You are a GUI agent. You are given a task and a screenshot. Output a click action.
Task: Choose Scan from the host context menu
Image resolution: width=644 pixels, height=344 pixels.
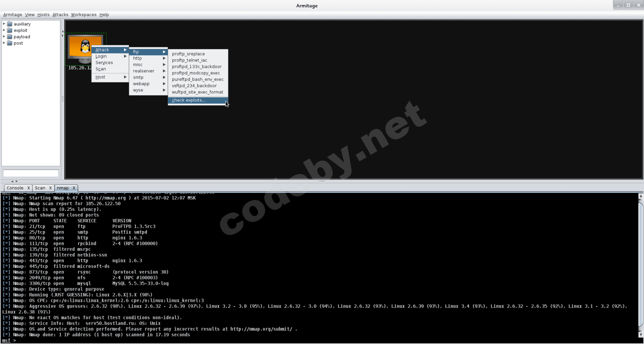110,69
